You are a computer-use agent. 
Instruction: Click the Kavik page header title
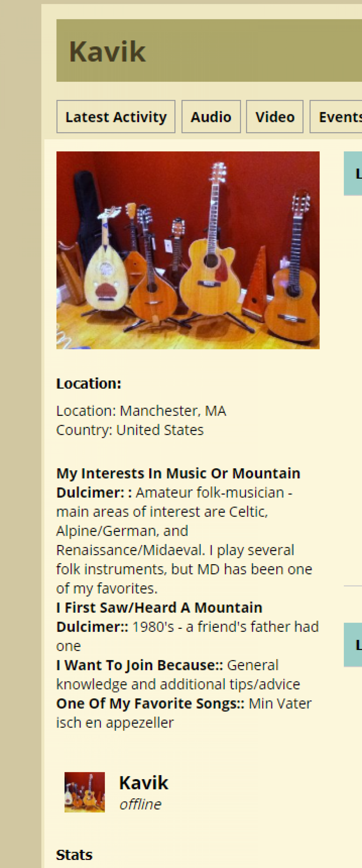tap(107, 52)
